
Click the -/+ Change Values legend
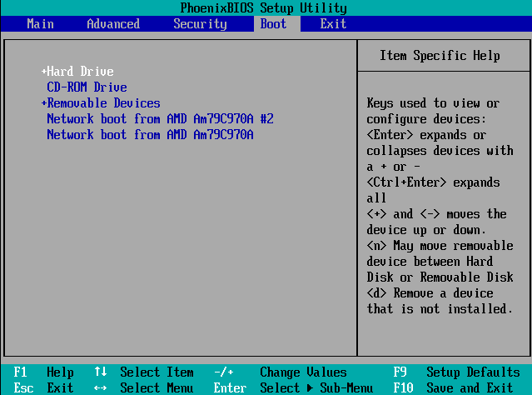[281, 372]
